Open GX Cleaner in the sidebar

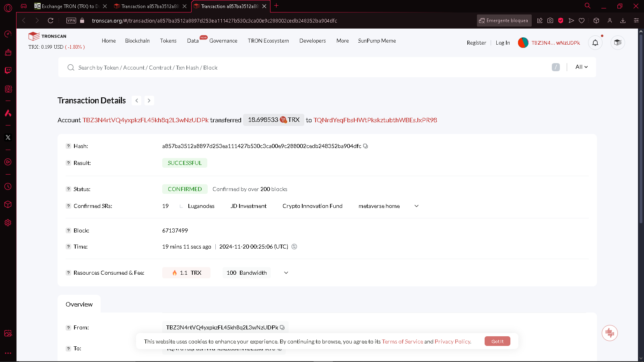[x=8, y=52]
